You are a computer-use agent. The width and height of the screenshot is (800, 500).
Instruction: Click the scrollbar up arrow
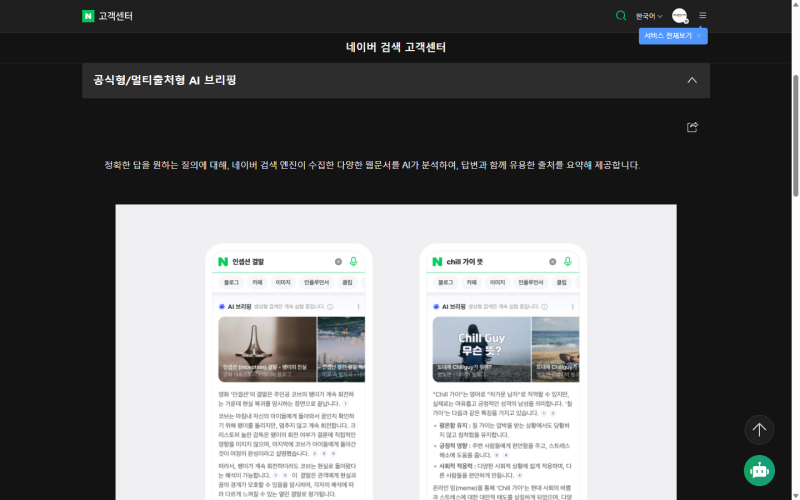coord(795,3)
